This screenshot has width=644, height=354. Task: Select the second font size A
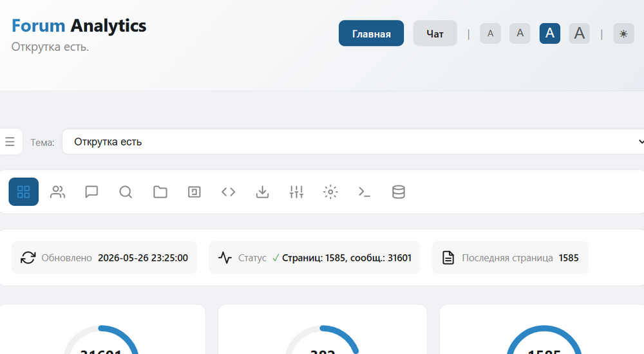coord(520,33)
